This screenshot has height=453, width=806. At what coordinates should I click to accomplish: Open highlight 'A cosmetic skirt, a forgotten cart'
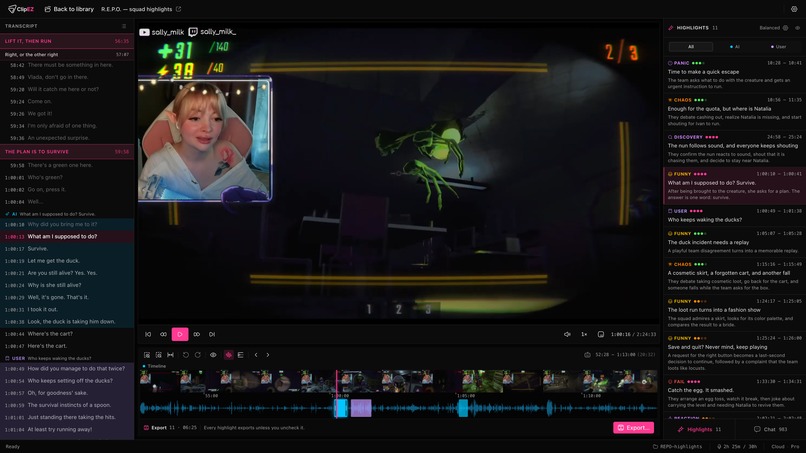pos(734,276)
